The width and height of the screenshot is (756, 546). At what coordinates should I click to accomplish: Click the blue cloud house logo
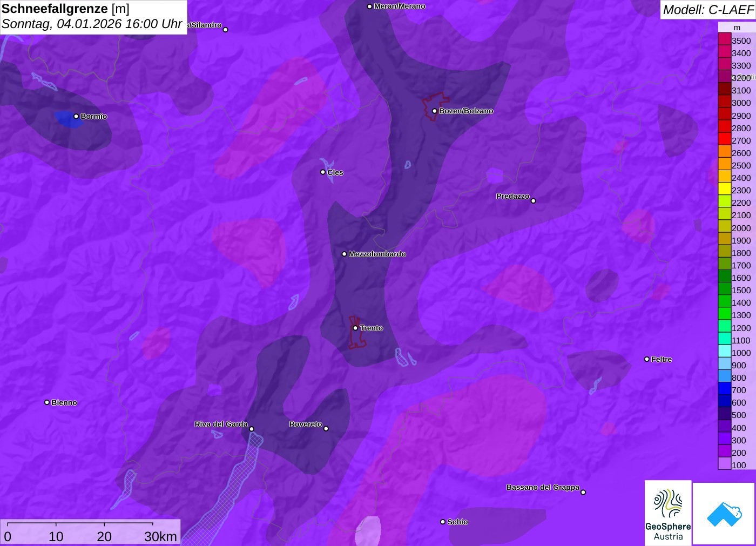tap(724, 514)
